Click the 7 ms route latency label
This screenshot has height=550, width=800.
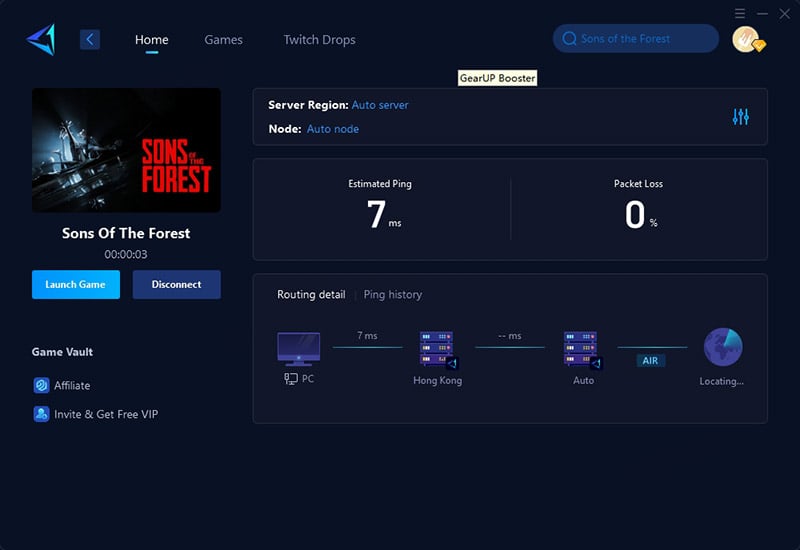[367, 336]
